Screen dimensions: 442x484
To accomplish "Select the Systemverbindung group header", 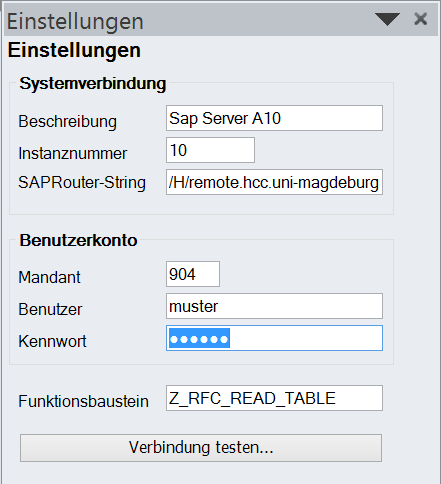I will click(93, 83).
